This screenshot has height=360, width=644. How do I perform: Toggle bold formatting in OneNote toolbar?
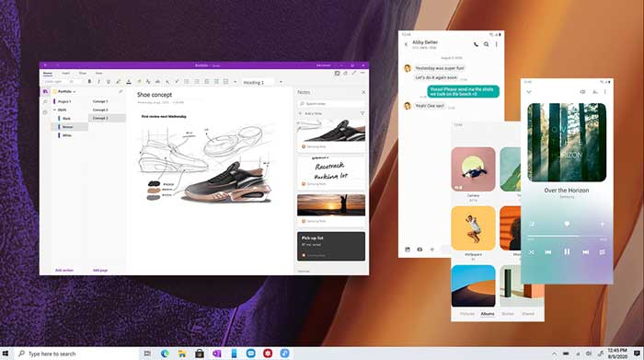(89, 82)
